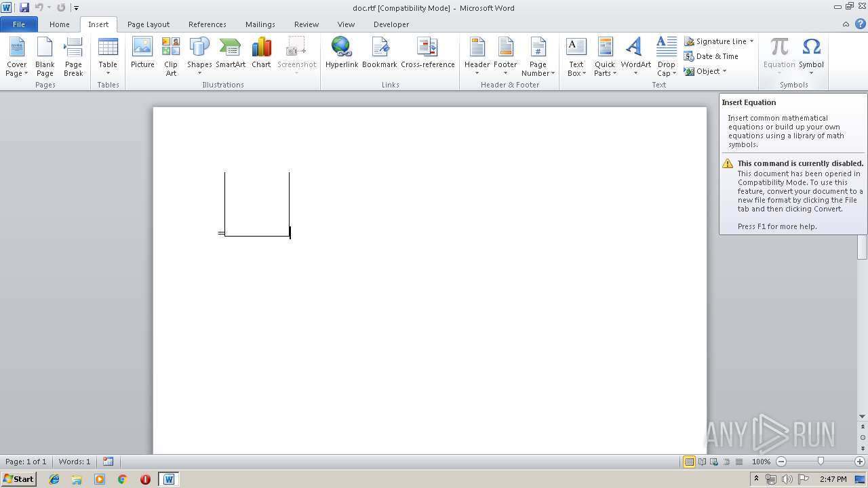Open the File tab
The width and height of the screenshot is (868, 488).
tap(19, 24)
